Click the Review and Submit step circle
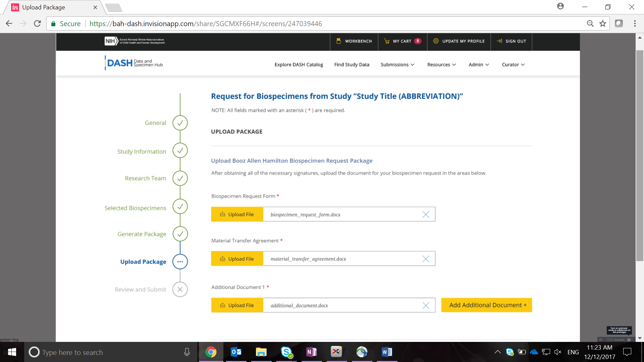This screenshot has width=644, height=362. click(x=180, y=289)
